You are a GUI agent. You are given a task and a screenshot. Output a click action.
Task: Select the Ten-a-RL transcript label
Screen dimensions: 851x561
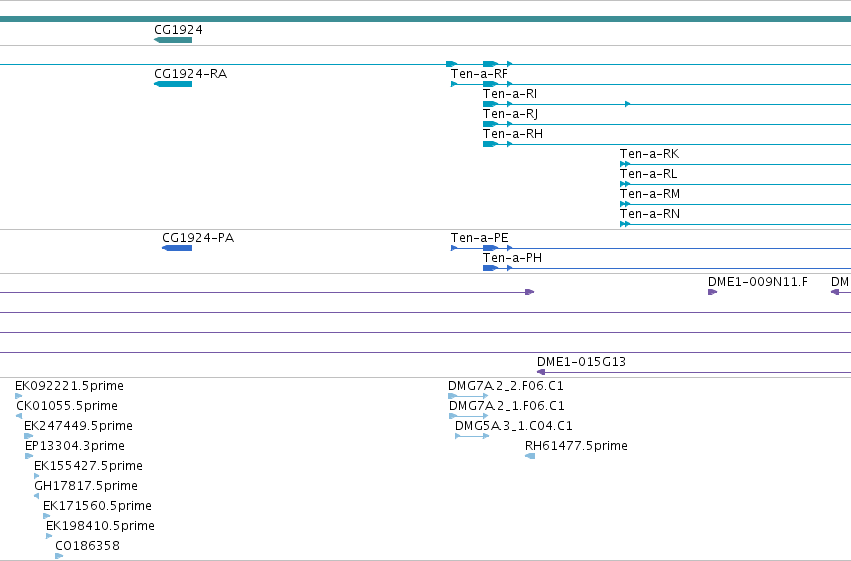(x=648, y=174)
